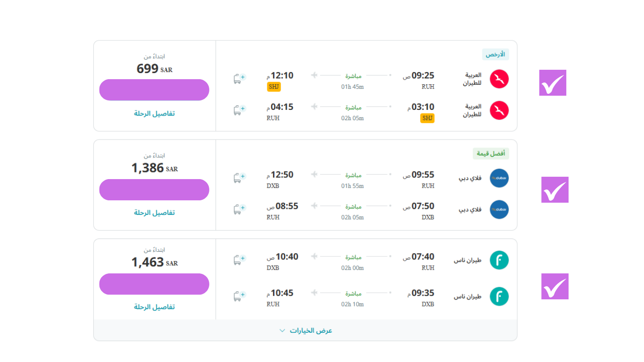Click the baggage icon on the 12:10 Sharjah flight

pos(239,79)
